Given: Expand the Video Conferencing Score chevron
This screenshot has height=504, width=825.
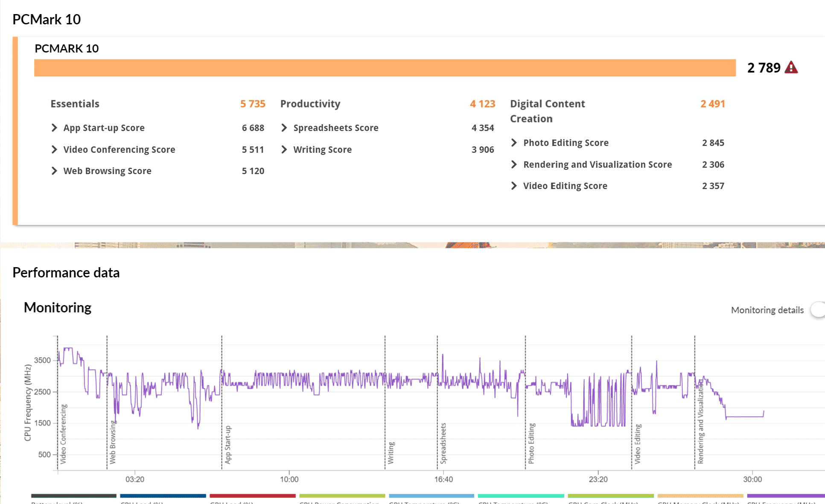Looking at the screenshot, I should [54, 149].
